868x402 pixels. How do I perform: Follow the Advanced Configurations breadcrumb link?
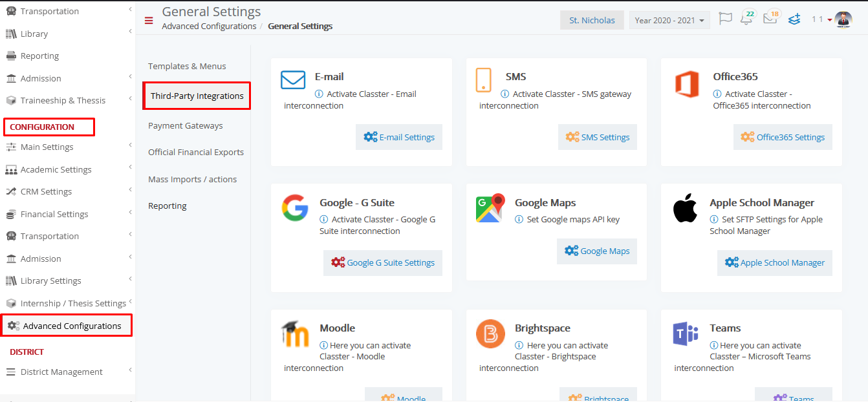point(209,26)
